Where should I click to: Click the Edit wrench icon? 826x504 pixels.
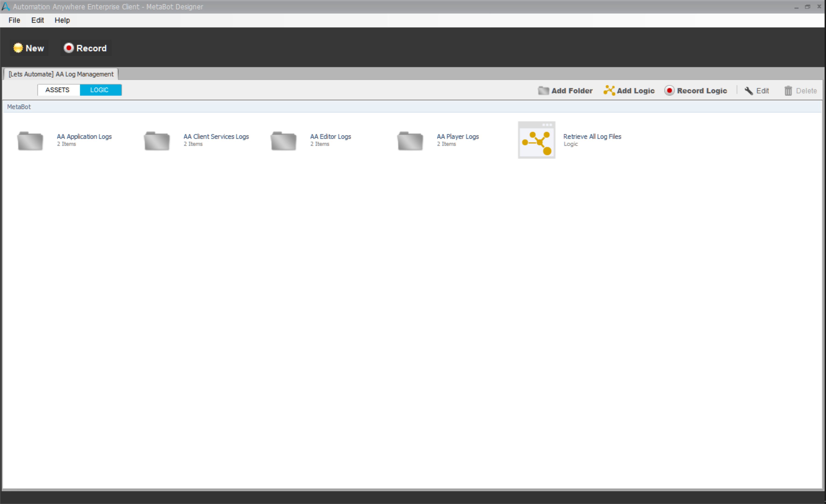click(748, 91)
